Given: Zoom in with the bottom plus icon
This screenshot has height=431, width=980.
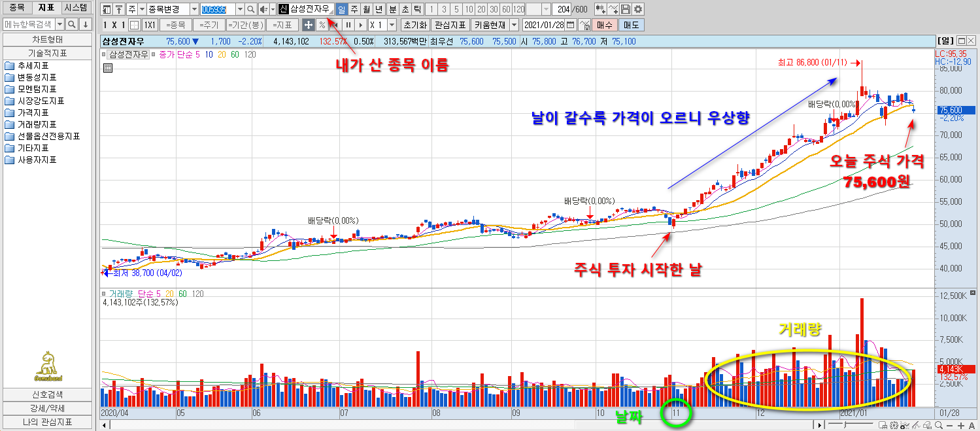Looking at the screenshot, I should pyautogui.click(x=960, y=426).
